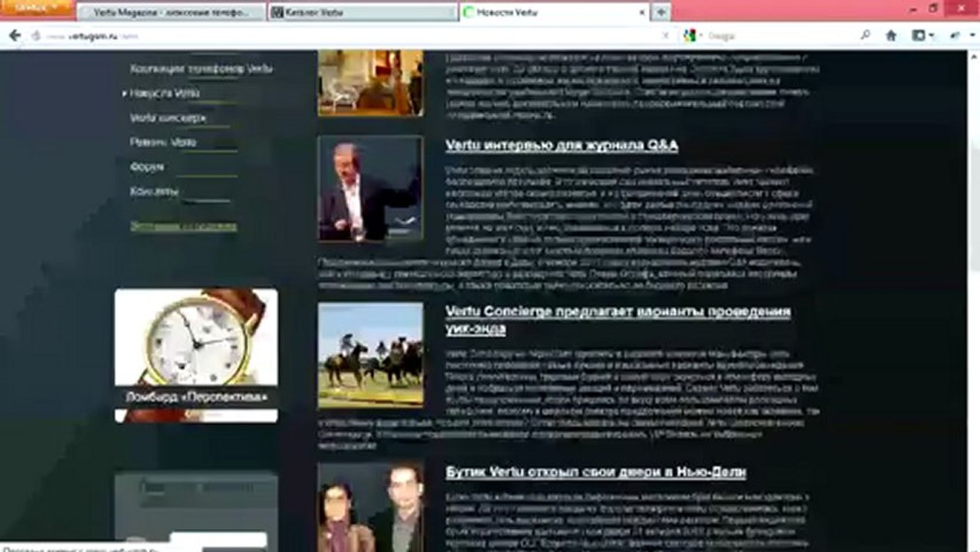
Task: Click the man in suit interview thumbnail
Action: [370, 189]
